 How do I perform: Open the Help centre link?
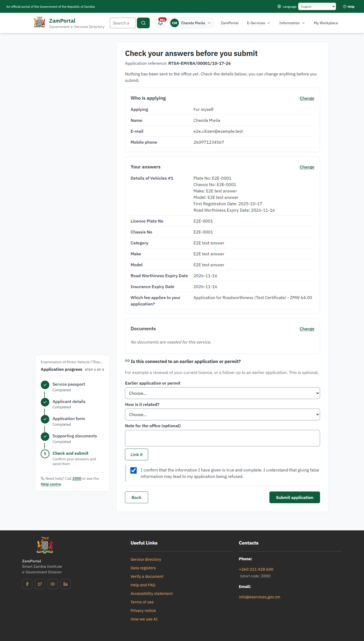pos(51,484)
